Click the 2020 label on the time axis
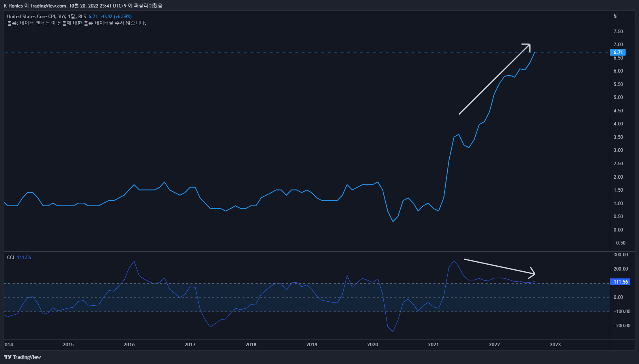 point(373,345)
